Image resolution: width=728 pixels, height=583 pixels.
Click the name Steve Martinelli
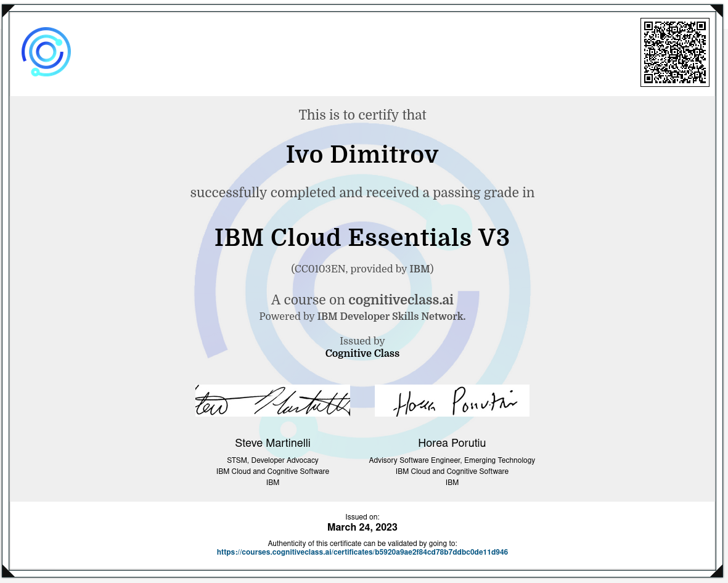[x=272, y=443]
